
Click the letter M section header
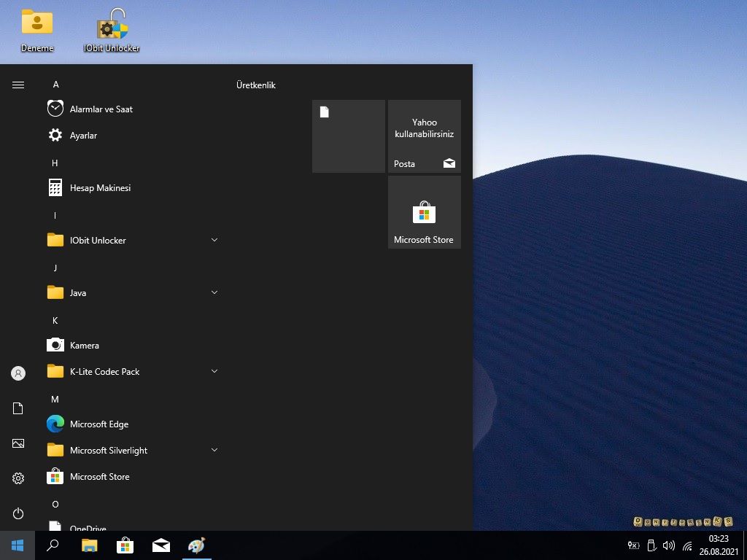tap(55, 399)
